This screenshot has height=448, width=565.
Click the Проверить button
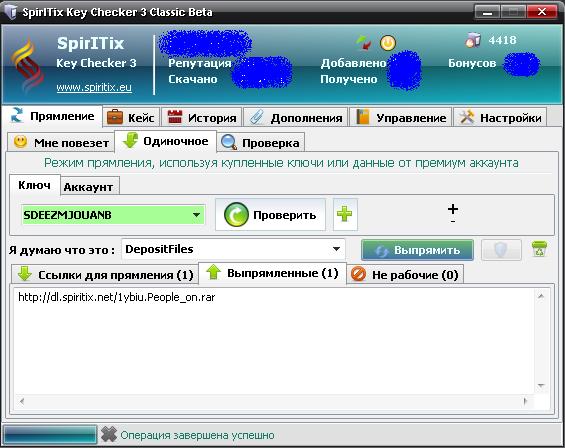click(270, 214)
